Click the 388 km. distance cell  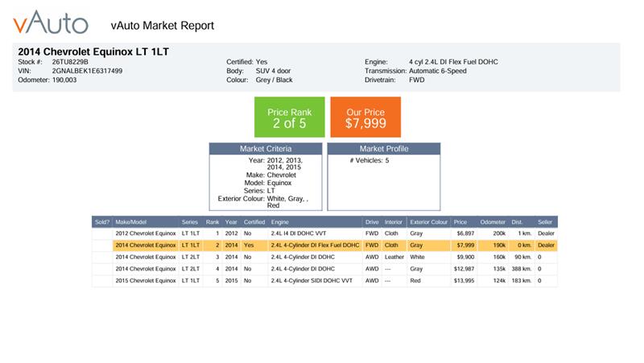(522, 269)
